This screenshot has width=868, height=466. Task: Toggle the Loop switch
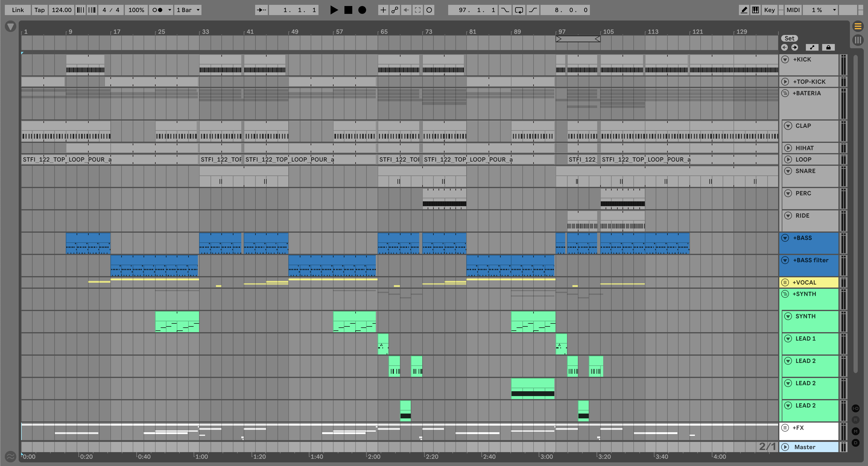click(x=518, y=10)
